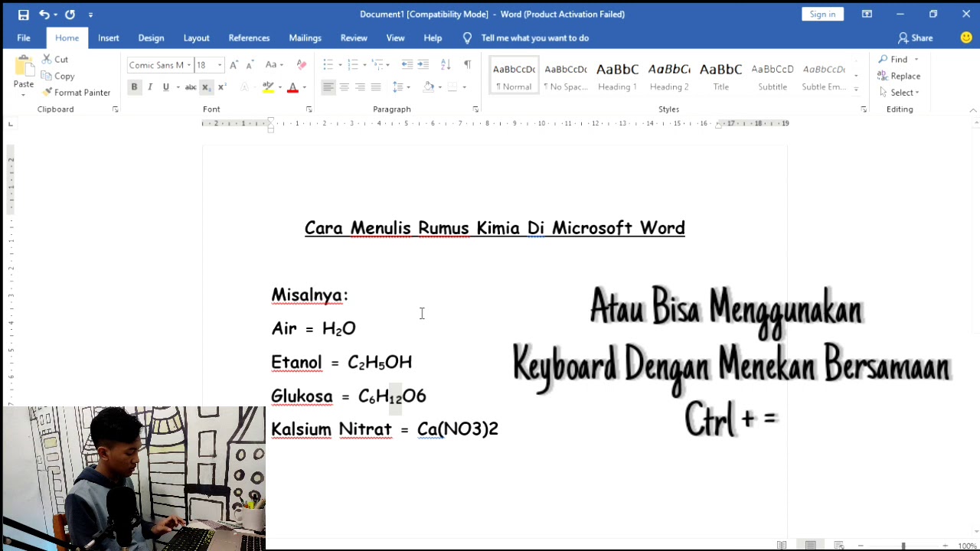The image size is (980, 551).
Task: Switch to the References tab
Action: pyautogui.click(x=249, y=37)
